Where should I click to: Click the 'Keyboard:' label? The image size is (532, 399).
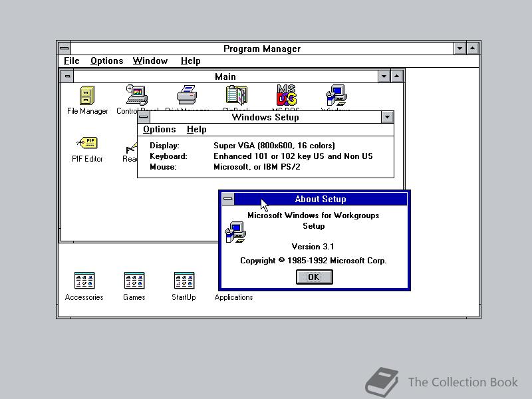(168, 156)
